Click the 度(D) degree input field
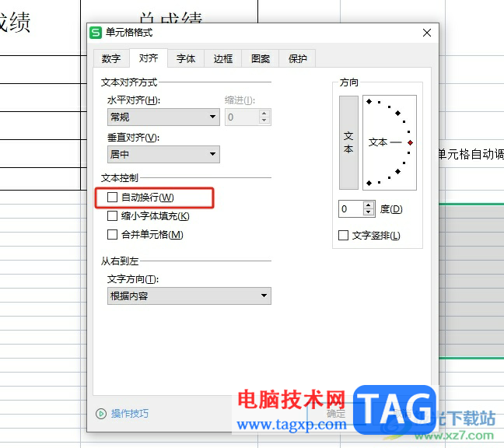Image resolution: width=504 pixels, height=448 pixels. 352,209
